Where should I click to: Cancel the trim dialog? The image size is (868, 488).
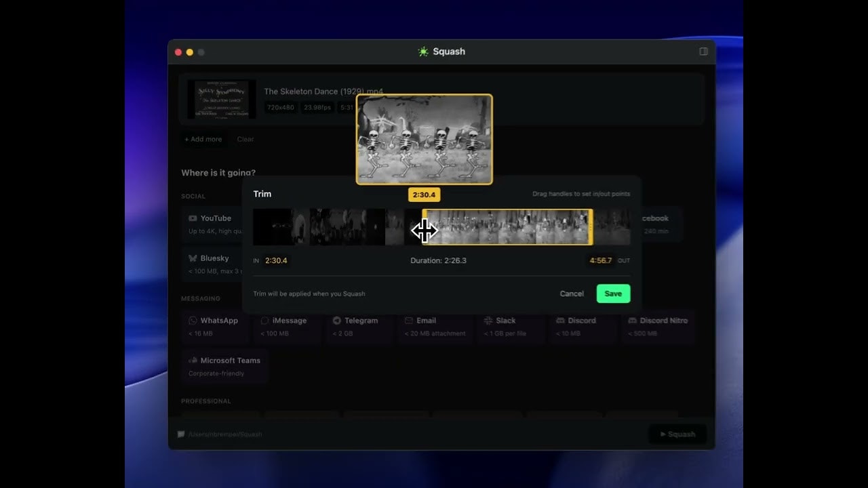(x=572, y=293)
